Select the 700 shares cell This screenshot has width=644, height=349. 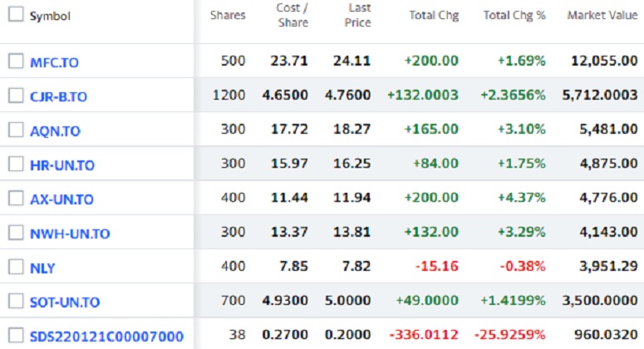(x=233, y=300)
